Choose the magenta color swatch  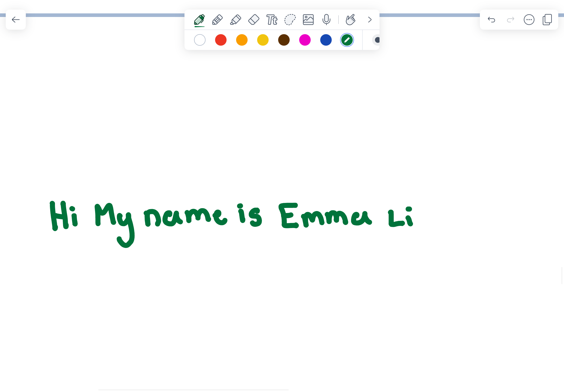305,40
